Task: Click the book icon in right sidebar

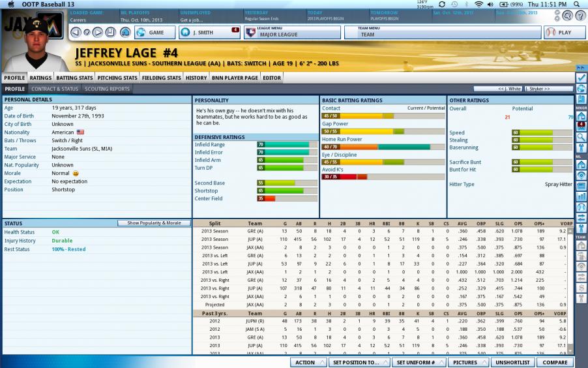Action: coord(581,99)
